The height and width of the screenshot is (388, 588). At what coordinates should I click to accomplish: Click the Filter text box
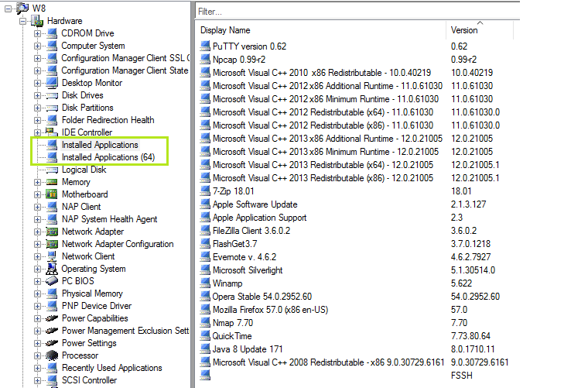pos(357,12)
